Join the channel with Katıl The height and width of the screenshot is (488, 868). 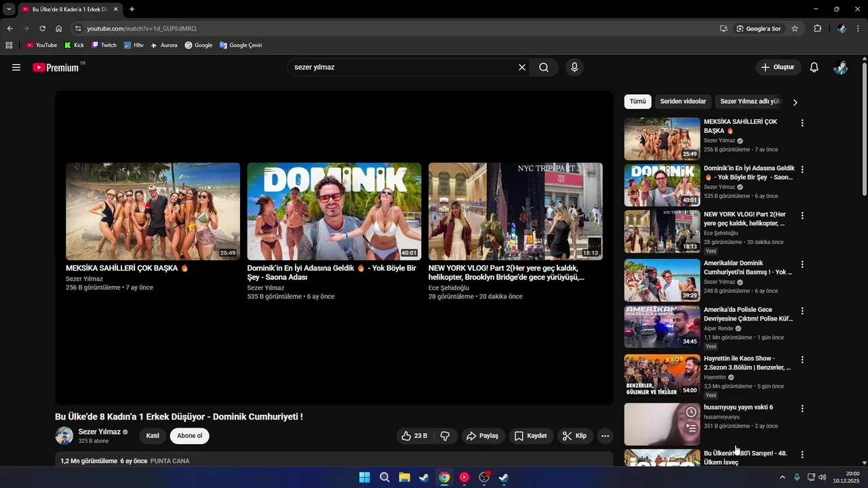click(x=153, y=436)
